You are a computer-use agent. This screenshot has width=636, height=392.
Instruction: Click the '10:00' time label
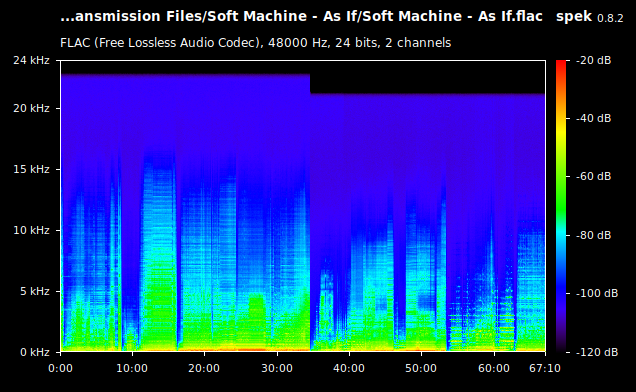[x=132, y=368]
